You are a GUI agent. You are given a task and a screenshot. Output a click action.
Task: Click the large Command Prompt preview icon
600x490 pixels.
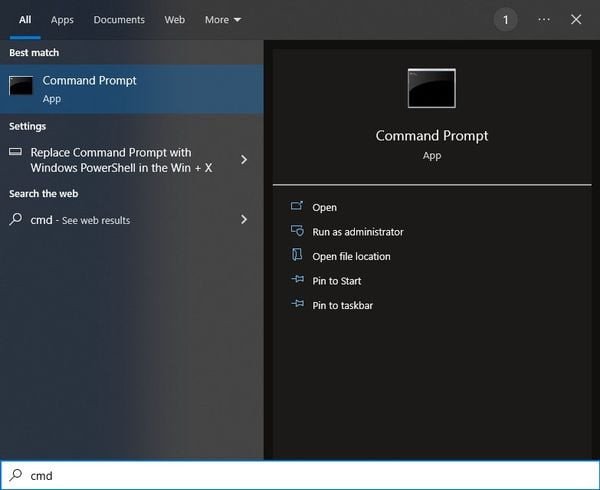pos(431,88)
